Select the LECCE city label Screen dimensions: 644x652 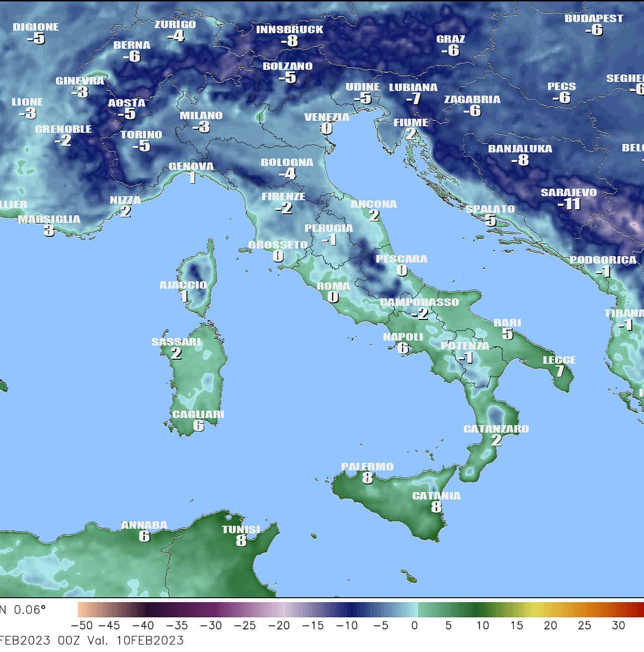pyautogui.click(x=559, y=360)
